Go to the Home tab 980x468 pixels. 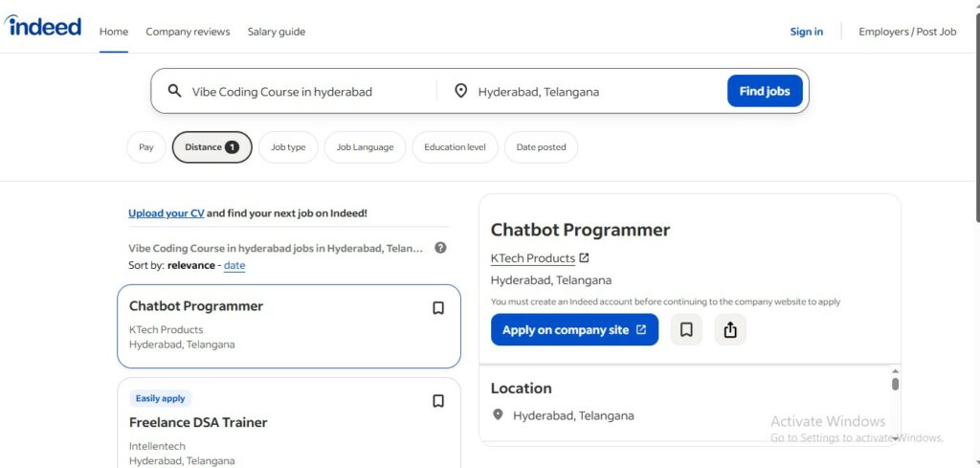point(114,32)
